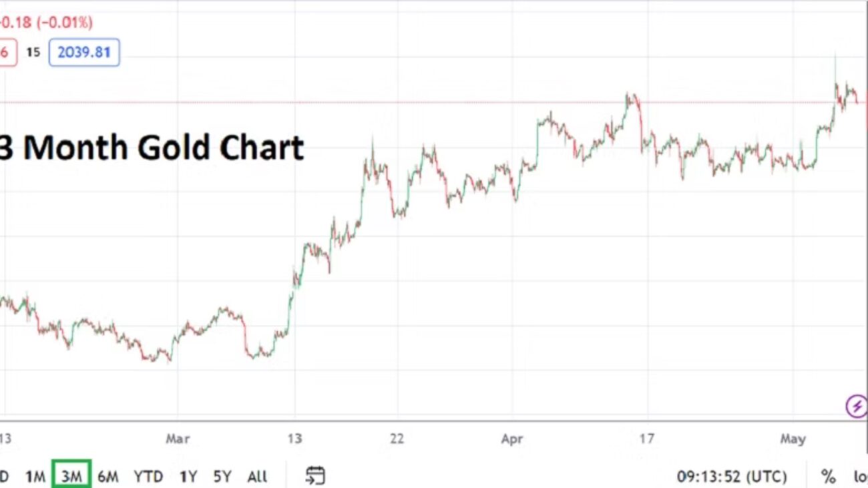Switch to the 6M time range

click(107, 477)
